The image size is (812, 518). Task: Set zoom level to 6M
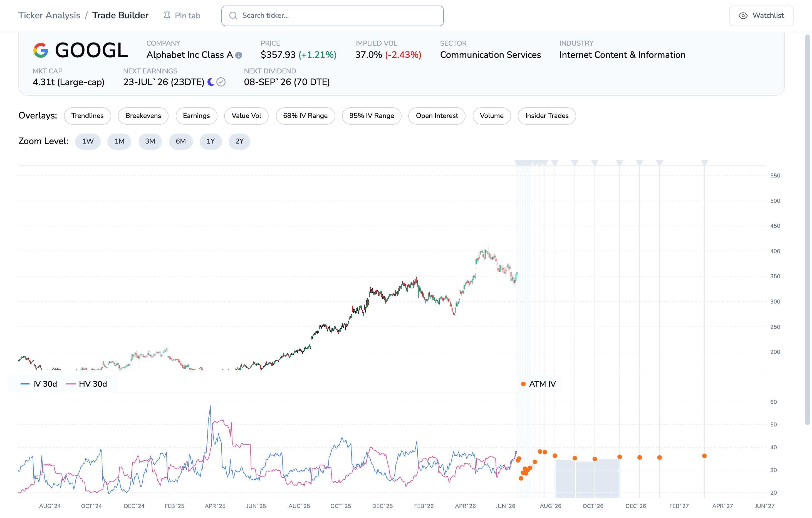tap(181, 141)
